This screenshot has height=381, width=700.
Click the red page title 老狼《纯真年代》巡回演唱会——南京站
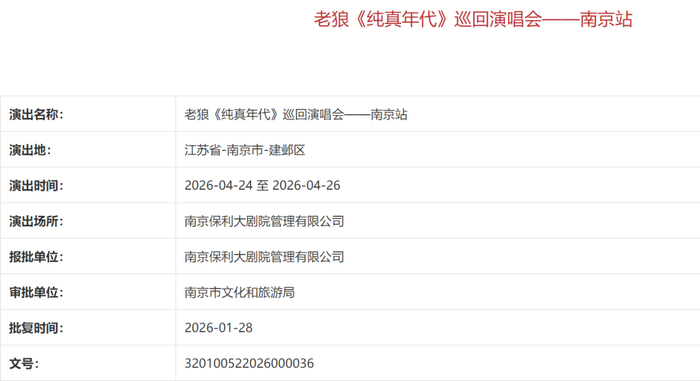point(473,19)
